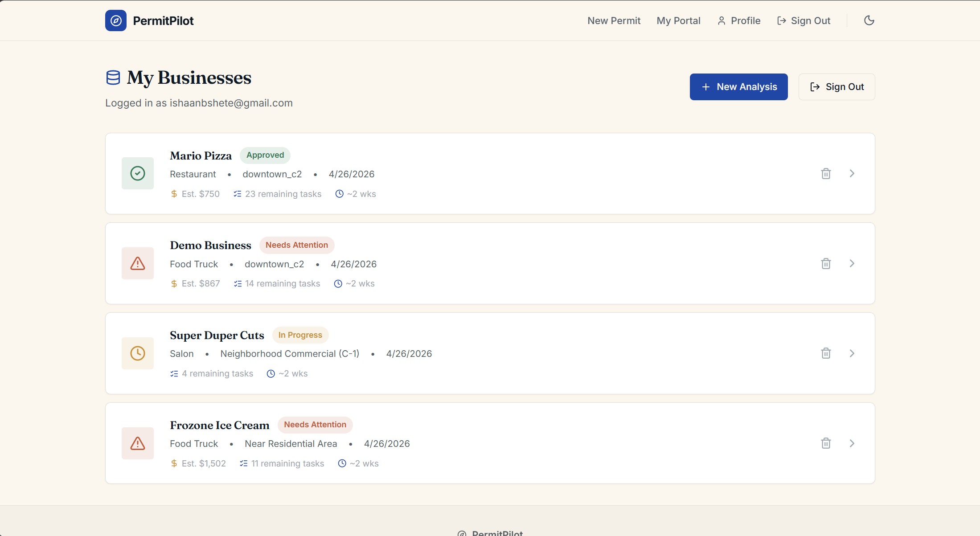
Task: Click the New Analysis button
Action: (x=738, y=87)
